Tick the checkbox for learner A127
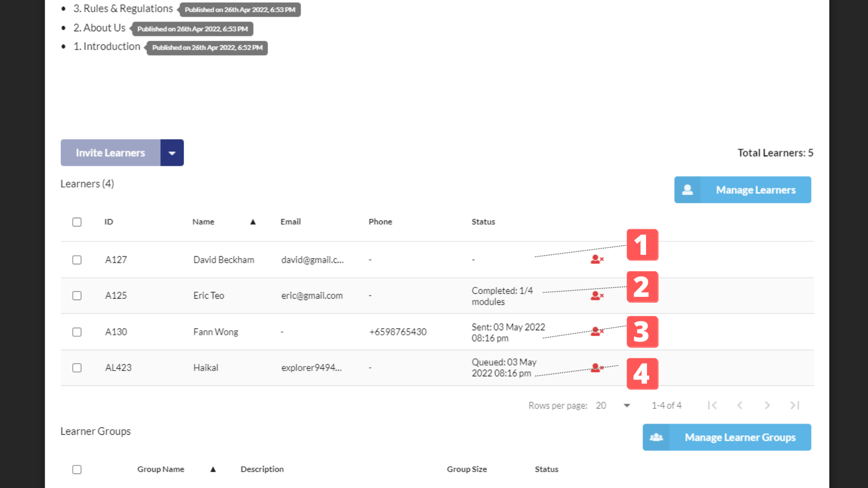Image resolution: width=868 pixels, height=488 pixels. click(x=77, y=260)
